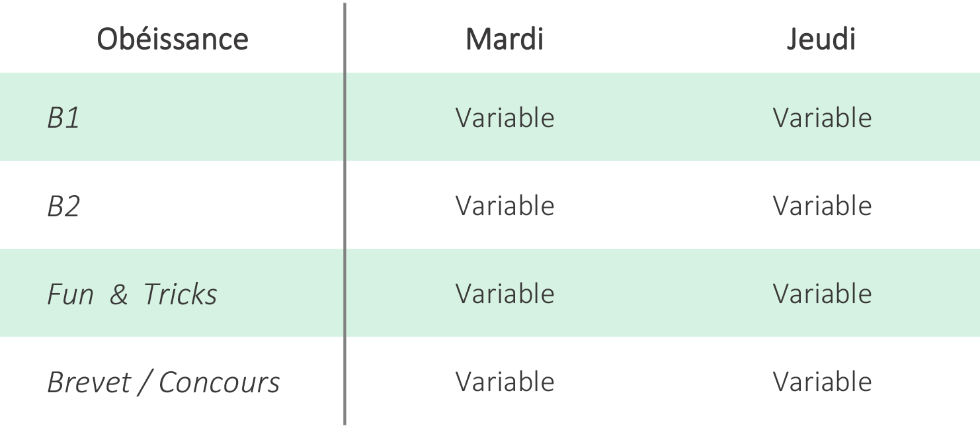Image resolution: width=980 pixels, height=428 pixels.
Task: Select the Jeudi column header
Action: click(822, 39)
